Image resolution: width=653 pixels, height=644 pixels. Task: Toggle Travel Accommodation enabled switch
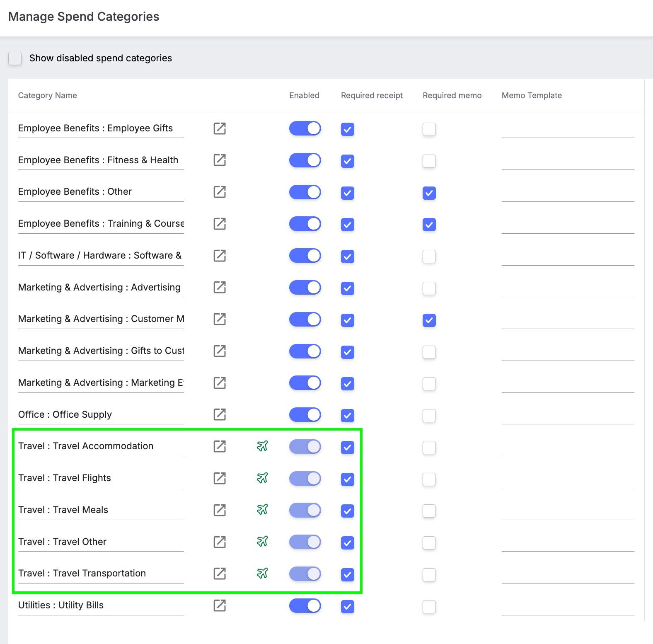click(305, 446)
